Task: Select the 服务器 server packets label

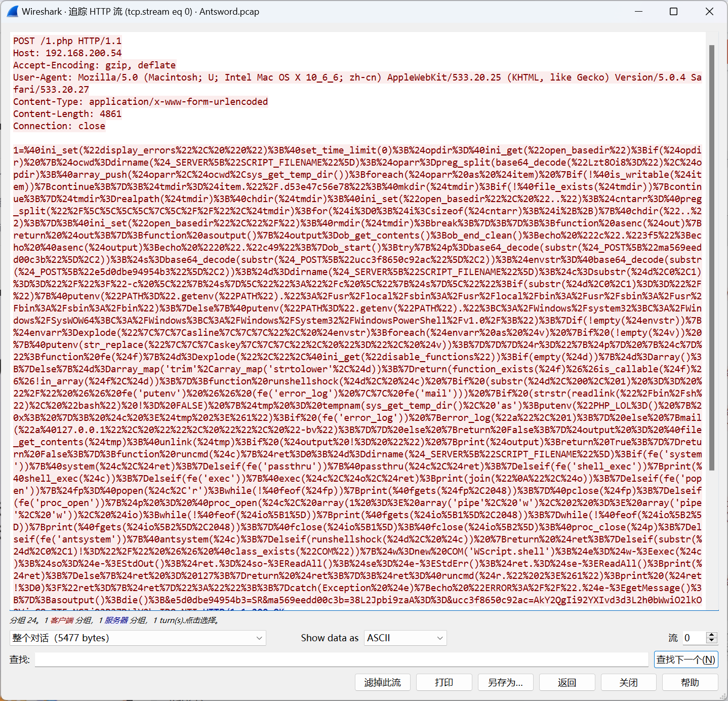Action: [x=116, y=620]
